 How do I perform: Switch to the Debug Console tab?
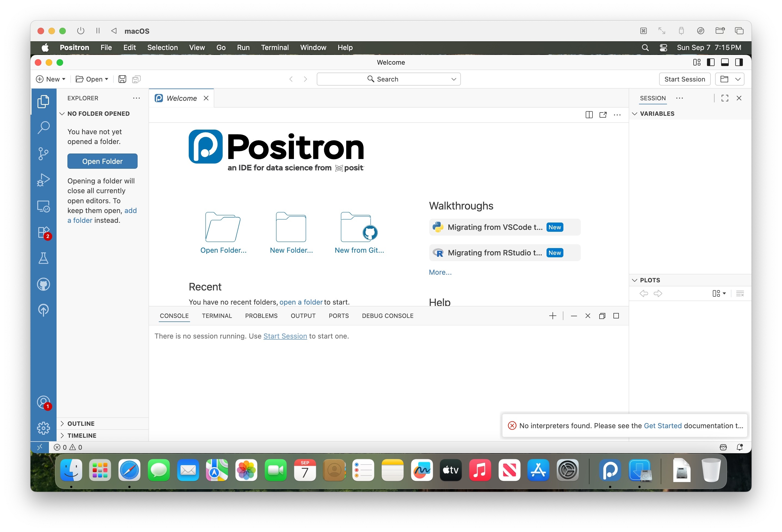(x=388, y=316)
